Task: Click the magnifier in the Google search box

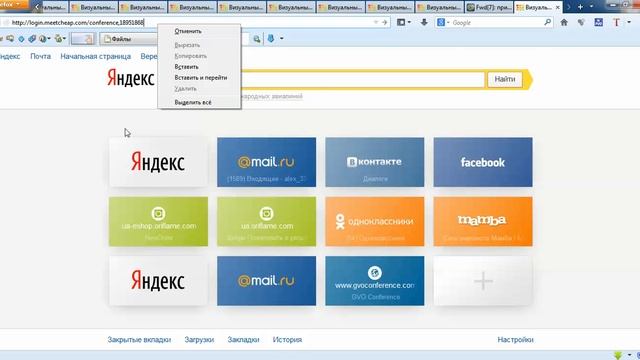Action: coord(548,22)
